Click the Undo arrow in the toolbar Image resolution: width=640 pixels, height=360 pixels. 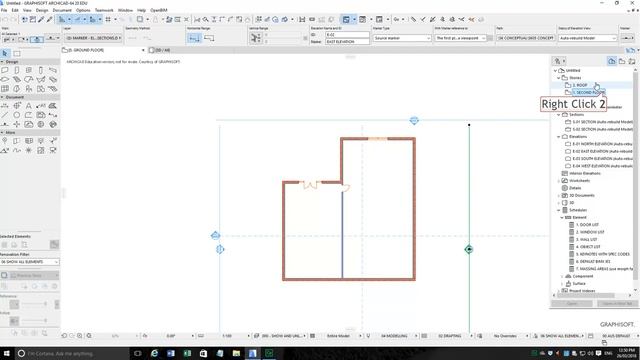[5, 19]
